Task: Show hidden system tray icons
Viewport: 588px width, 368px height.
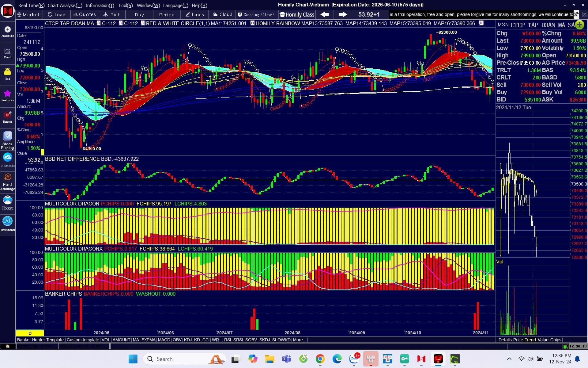Action: 509,359
